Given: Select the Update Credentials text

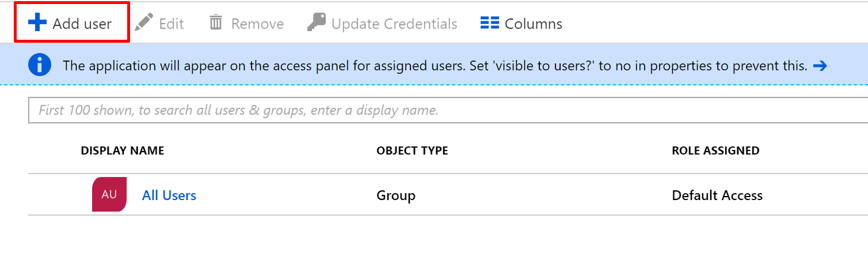Looking at the screenshot, I should (394, 24).
